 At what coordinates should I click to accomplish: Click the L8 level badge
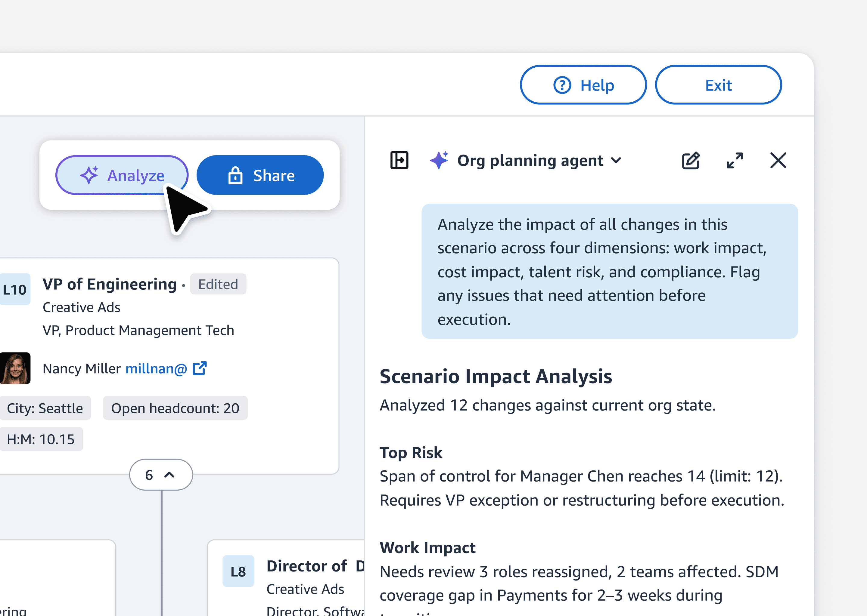(238, 571)
